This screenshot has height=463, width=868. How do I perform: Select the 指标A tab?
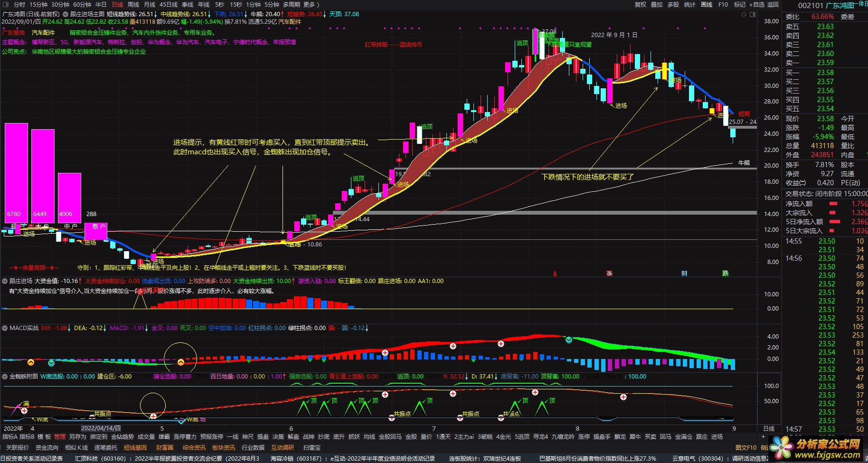pos(9,436)
